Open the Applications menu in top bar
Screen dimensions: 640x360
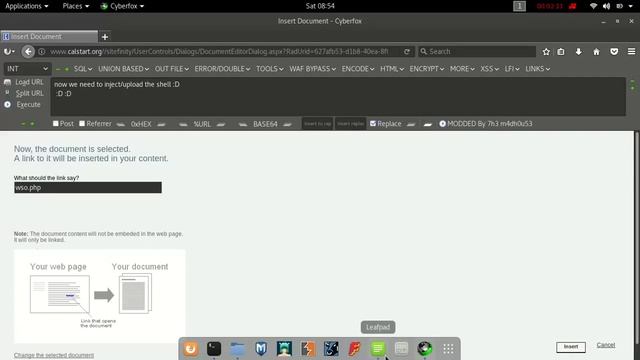[x=27, y=6]
